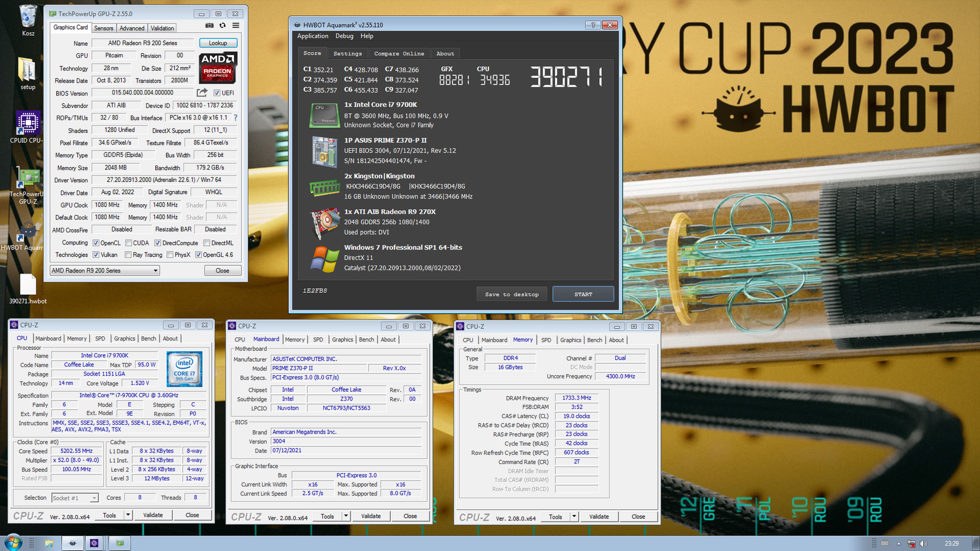This screenshot has height=551, width=980.
Task: Open HWBOT Aquamark desktop shortcut
Action: coord(23,236)
